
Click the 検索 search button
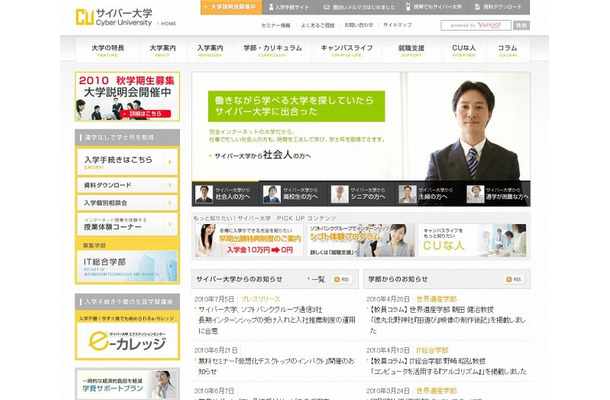(x=521, y=25)
